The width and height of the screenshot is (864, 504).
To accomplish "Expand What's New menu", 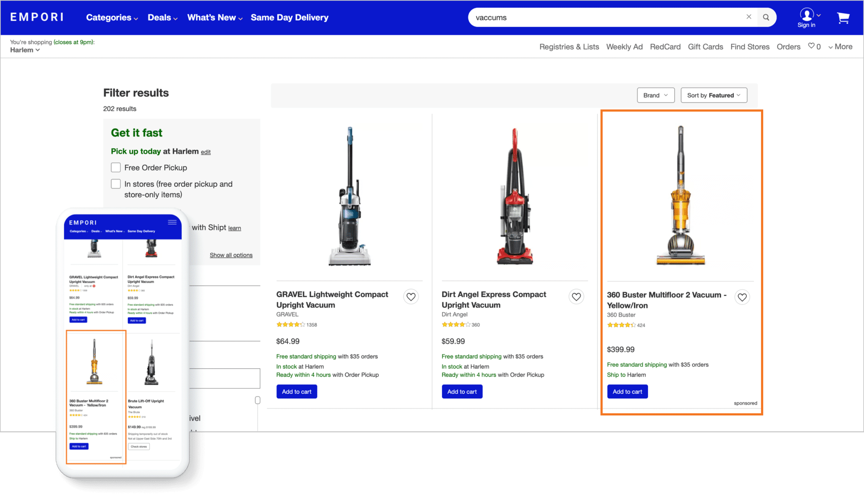I will point(215,17).
